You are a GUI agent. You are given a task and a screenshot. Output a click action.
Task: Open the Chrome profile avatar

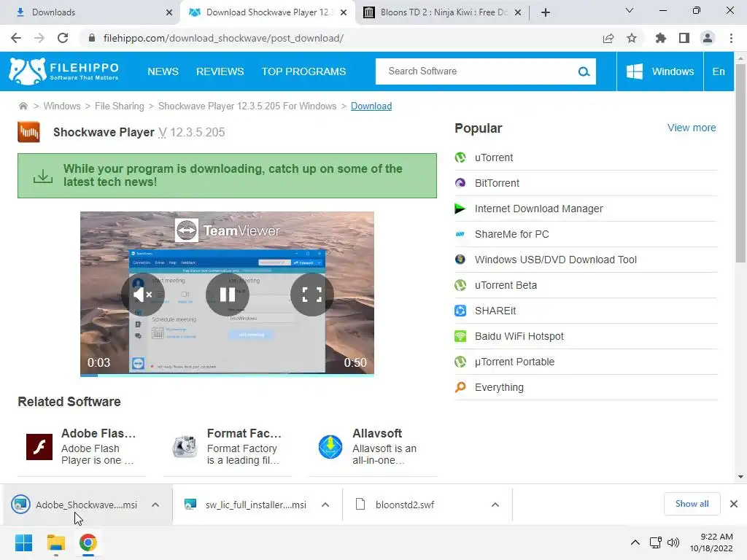(x=708, y=38)
